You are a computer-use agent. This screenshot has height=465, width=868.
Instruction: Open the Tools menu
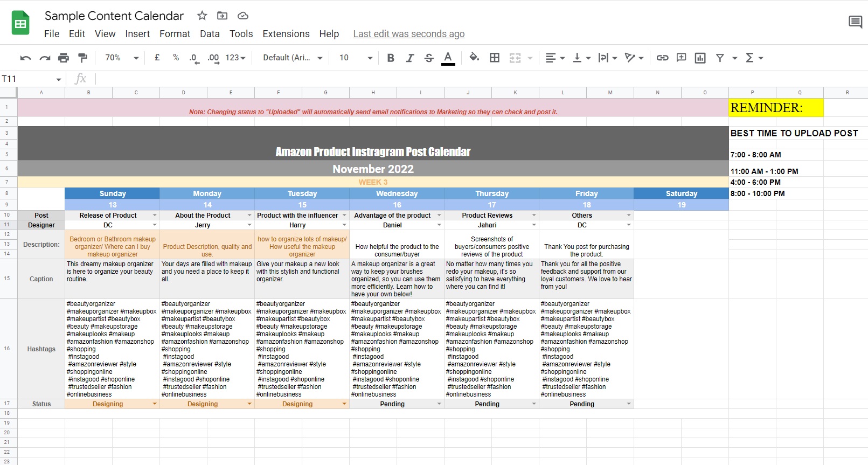(241, 34)
